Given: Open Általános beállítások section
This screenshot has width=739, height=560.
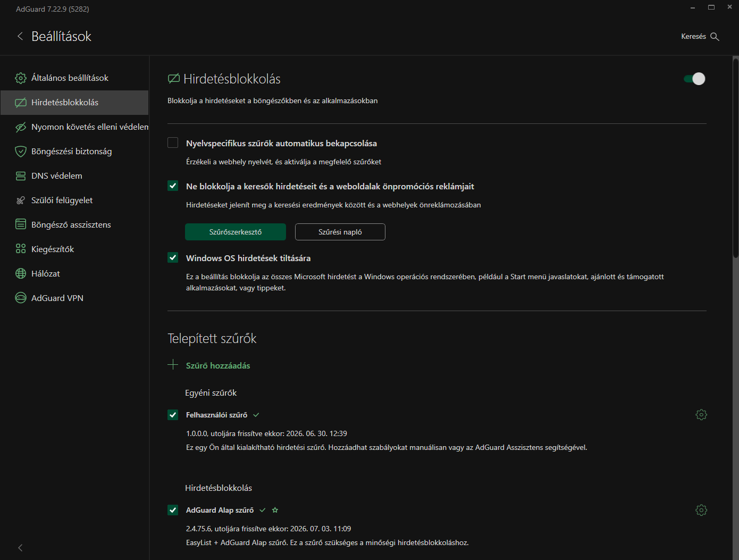Looking at the screenshot, I should [x=74, y=78].
